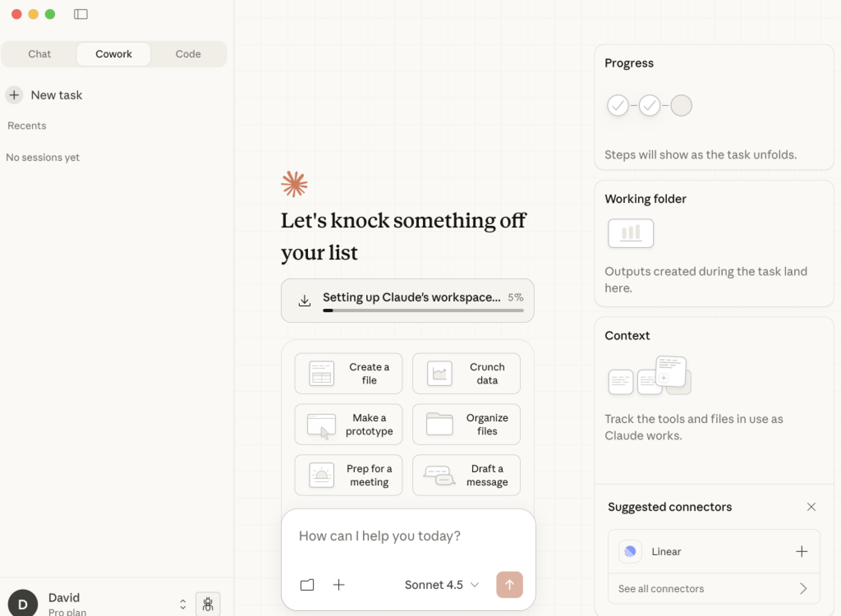The image size is (841, 616).
Task: Click the bug report icon
Action: pyautogui.click(x=208, y=604)
